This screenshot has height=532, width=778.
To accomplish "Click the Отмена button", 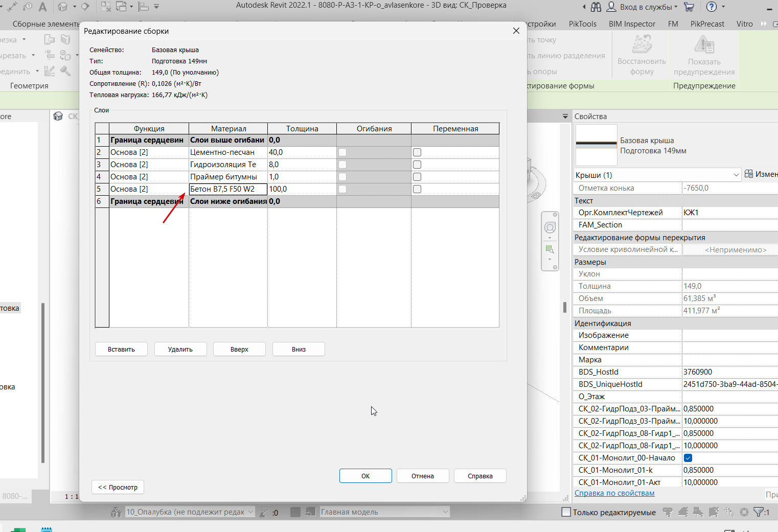I will (x=423, y=476).
